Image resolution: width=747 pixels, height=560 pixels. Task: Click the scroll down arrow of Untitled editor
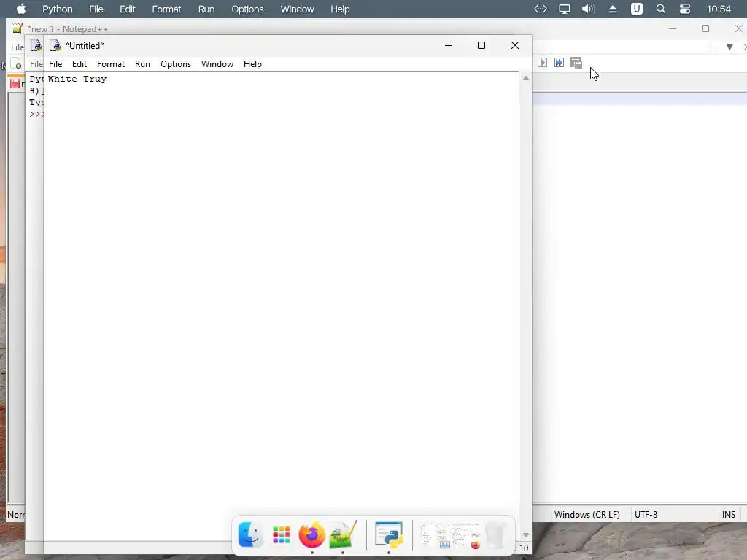[x=525, y=535]
